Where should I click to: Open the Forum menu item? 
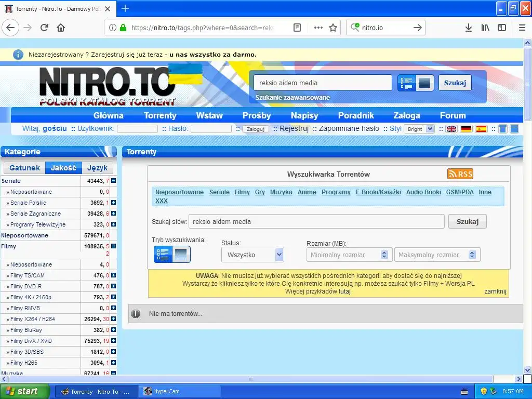pos(453,116)
